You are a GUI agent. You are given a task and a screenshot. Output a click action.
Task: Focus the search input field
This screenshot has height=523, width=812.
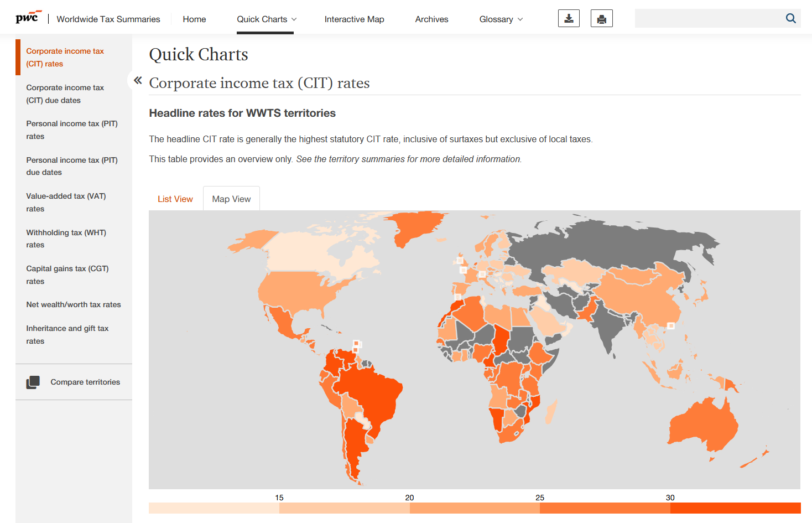(x=709, y=18)
